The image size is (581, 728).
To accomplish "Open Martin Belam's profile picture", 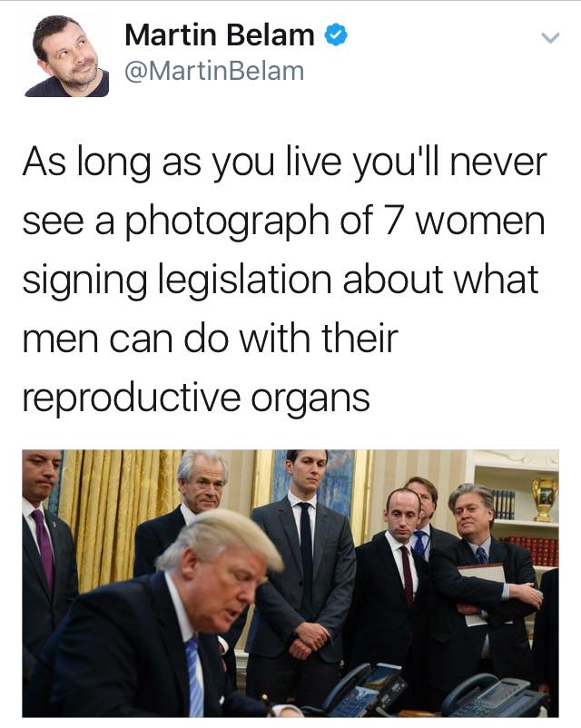I will click(x=67, y=55).
